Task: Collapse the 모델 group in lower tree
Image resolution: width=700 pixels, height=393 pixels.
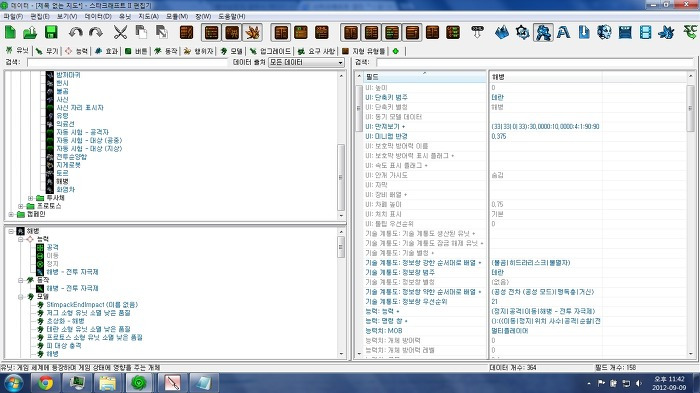Action: coord(21,297)
